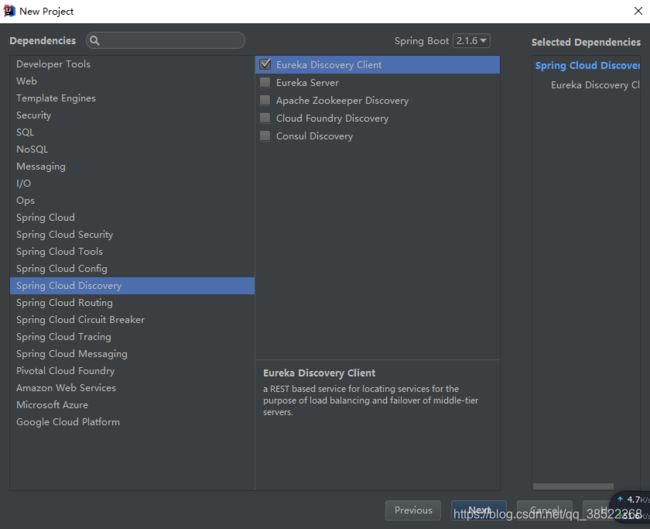
Task: Choose Spring Cloud Messaging category
Action: [132, 354]
